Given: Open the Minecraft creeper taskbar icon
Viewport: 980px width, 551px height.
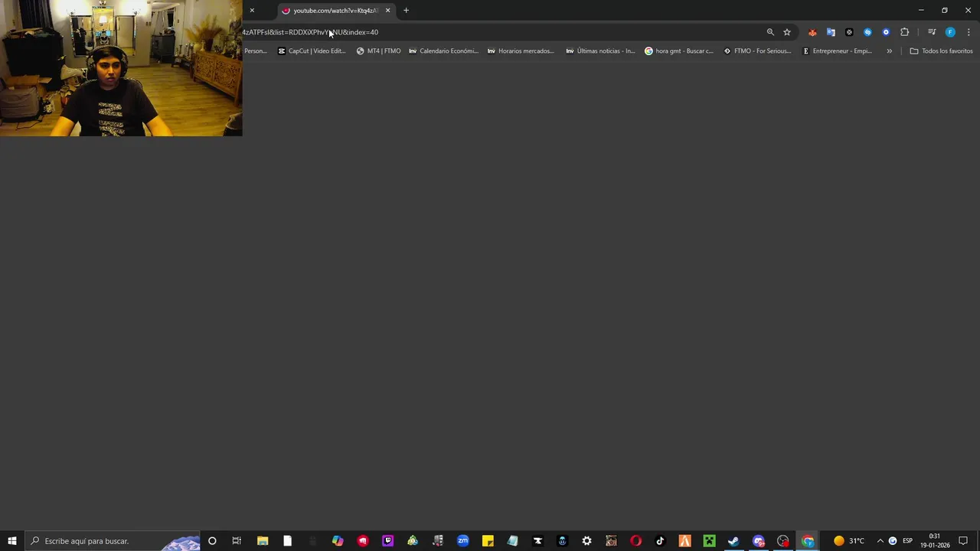Looking at the screenshot, I should [x=709, y=541].
